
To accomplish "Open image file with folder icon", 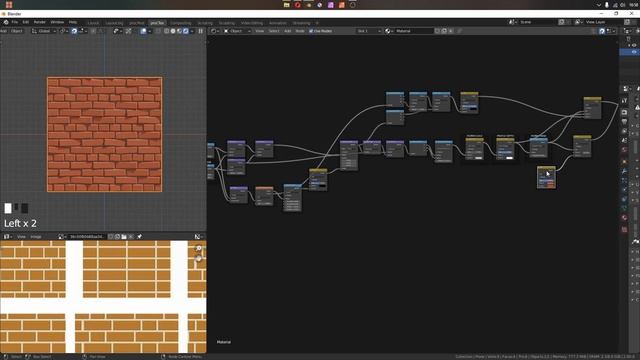I will (124, 237).
